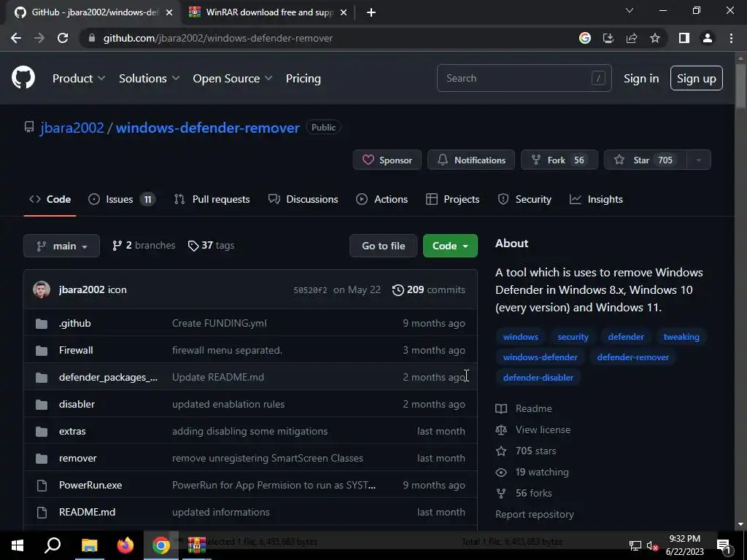Expand the Open Source menu
The image size is (747, 560).
[233, 79]
